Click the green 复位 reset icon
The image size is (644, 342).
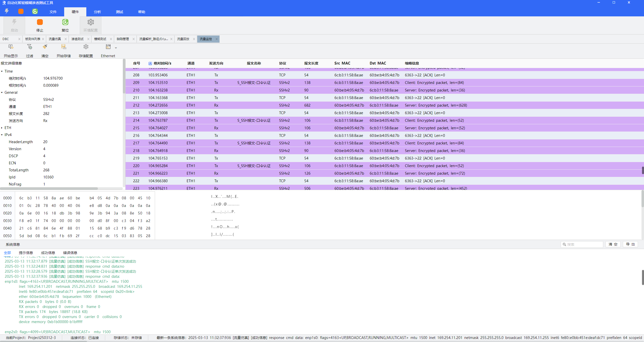(65, 22)
